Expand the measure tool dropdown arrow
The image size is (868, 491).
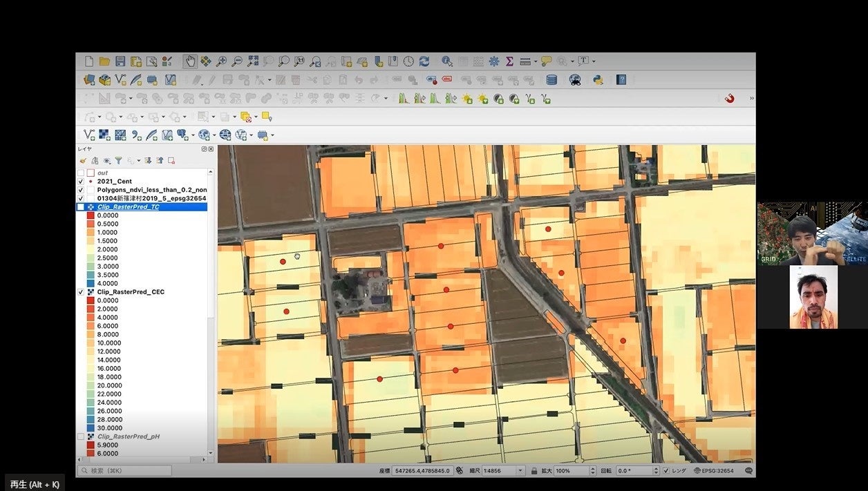pos(536,61)
